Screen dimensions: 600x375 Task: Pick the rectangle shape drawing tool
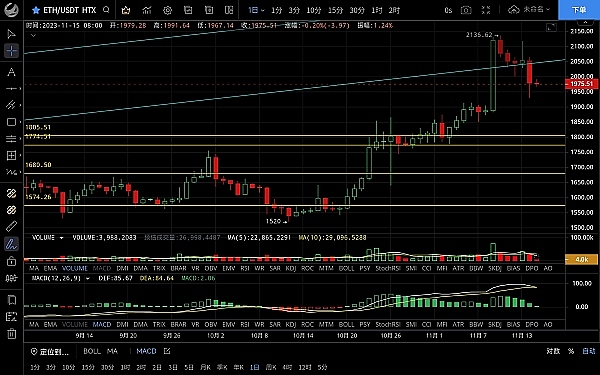[11, 122]
